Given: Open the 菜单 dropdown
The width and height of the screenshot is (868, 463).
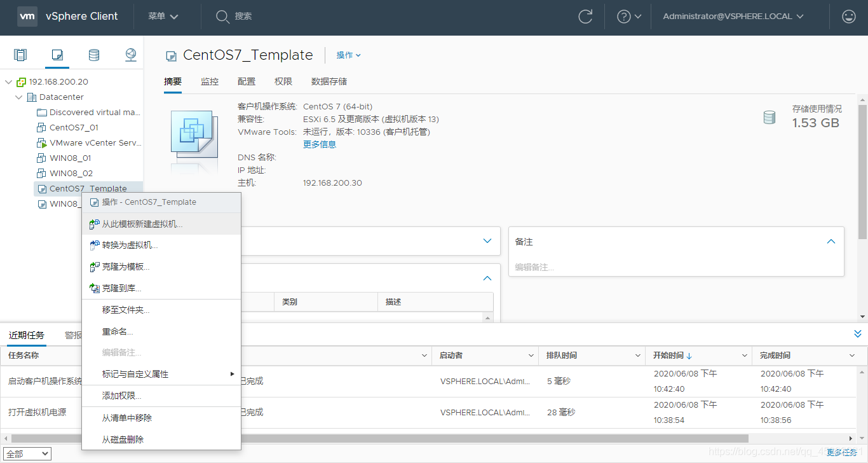Looking at the screenshot, I should point(163,17).
